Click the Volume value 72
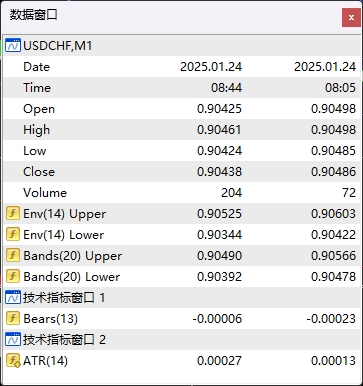 click(x=349, y=193)
